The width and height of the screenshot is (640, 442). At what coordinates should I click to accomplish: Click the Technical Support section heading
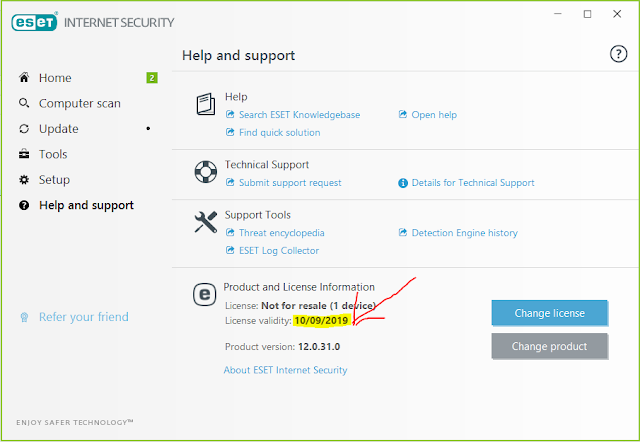tap(267, 164)
